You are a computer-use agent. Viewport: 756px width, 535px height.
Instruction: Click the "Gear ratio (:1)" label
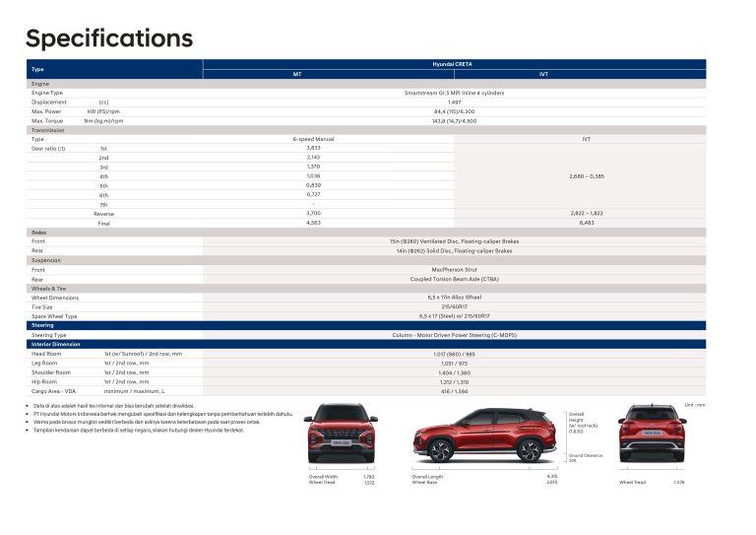pyautogui.click(x=48, y=149)
